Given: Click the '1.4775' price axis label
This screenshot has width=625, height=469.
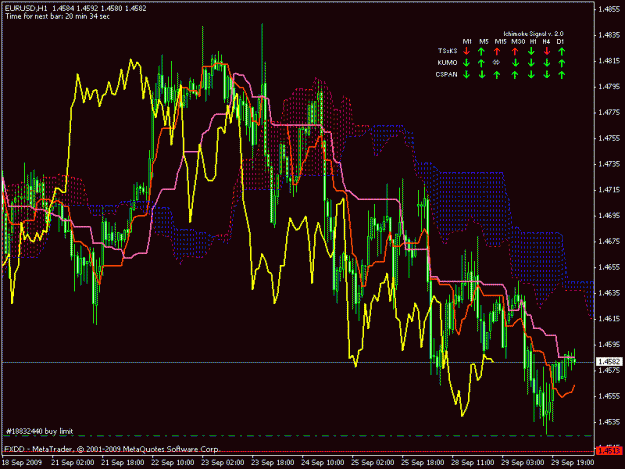Looking at the screenshot, I should 609,112.
